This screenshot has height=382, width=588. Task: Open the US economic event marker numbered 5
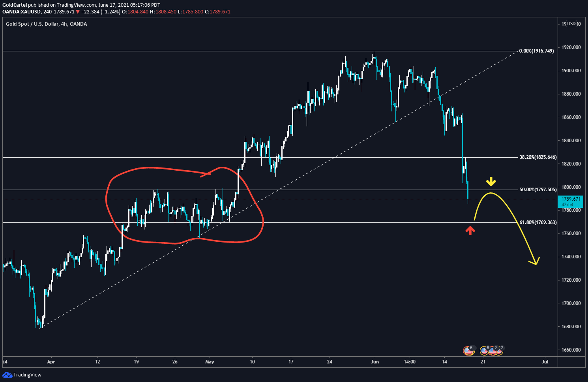point(468,350)
